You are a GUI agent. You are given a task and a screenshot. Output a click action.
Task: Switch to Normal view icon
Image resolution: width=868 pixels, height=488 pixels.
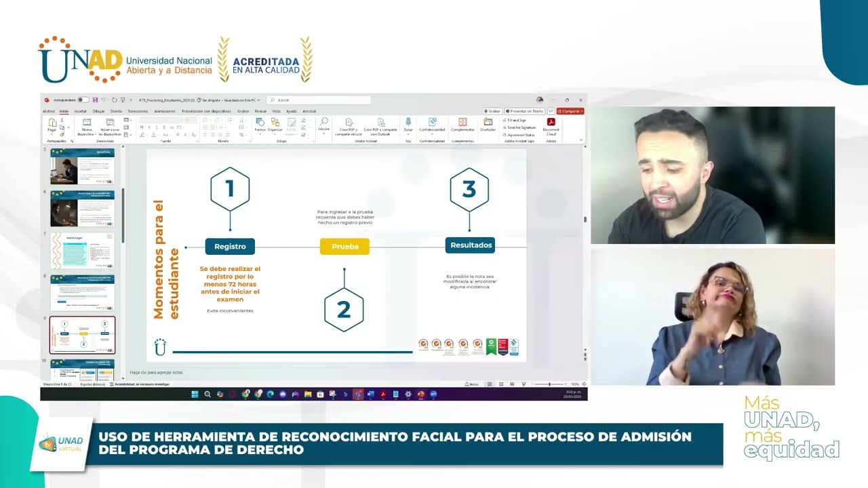(x=489, y=384)
